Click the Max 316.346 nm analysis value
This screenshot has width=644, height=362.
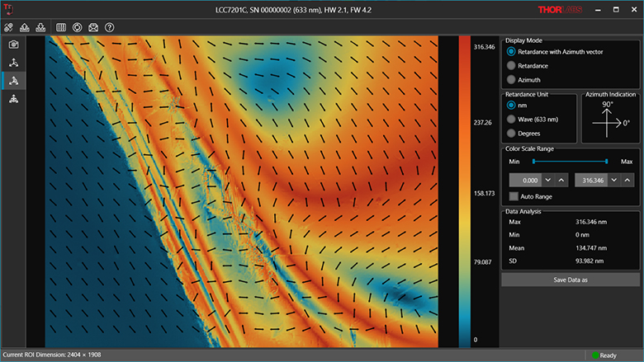click(591, 222)
